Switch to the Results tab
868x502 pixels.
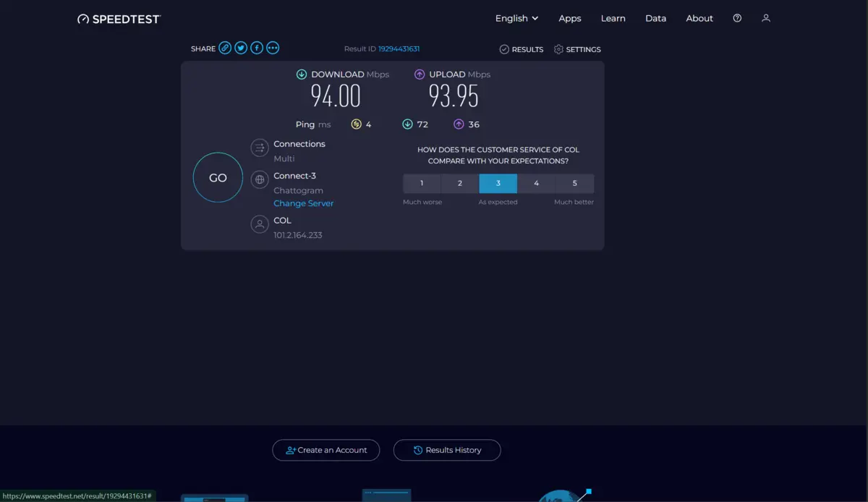click(x=521, y=49)
